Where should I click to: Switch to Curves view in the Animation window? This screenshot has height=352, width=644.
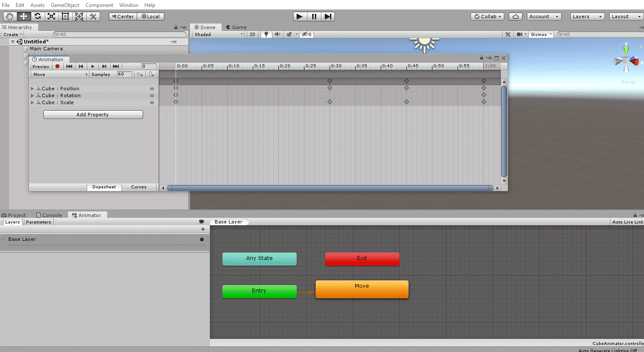click(139, 187)
